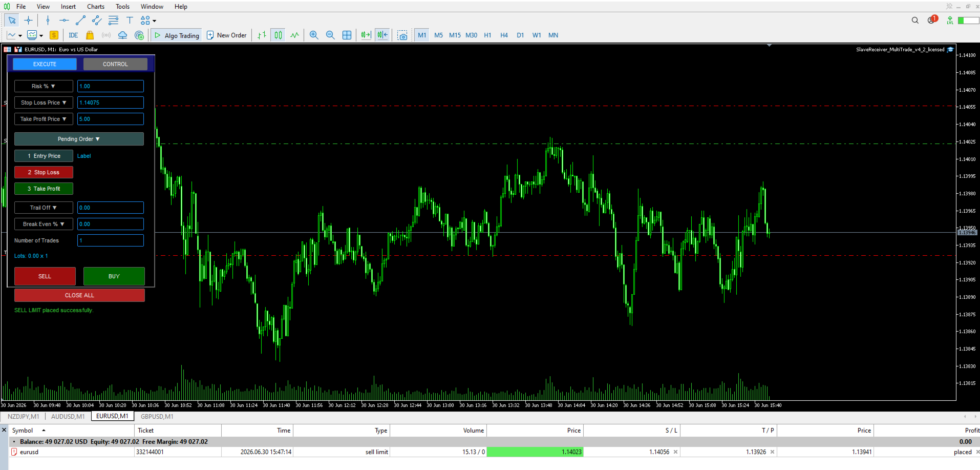Screen dimensions: 980x470
Task: Open the MQL5 market shopping bag
Action: click(90, 35)
